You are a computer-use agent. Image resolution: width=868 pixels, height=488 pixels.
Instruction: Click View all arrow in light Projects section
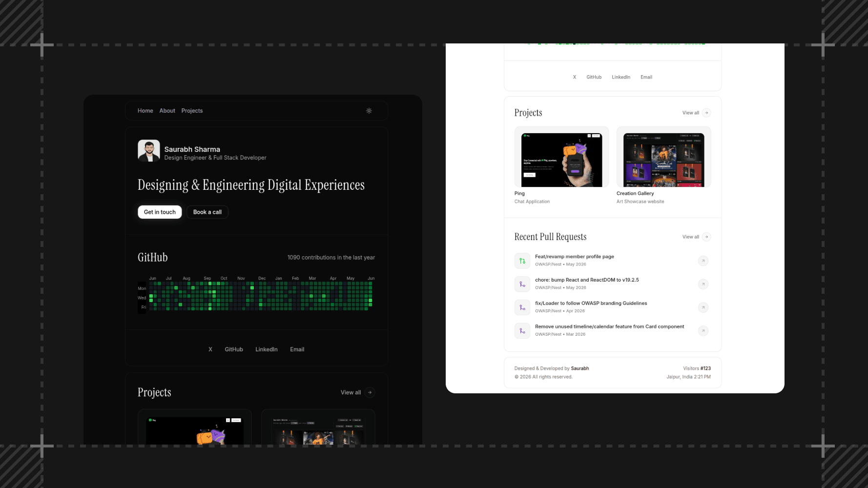(x=706, y=113)
